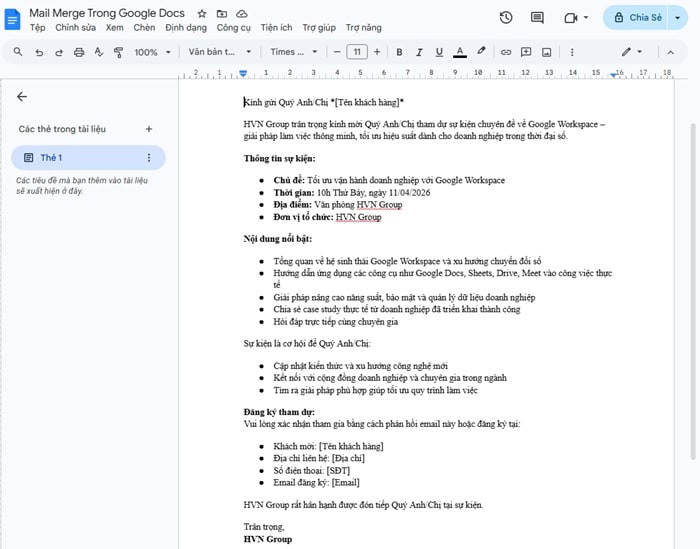Star the Mail Merge document
Viewport: 700px width, 549px height.
point(202,14)
